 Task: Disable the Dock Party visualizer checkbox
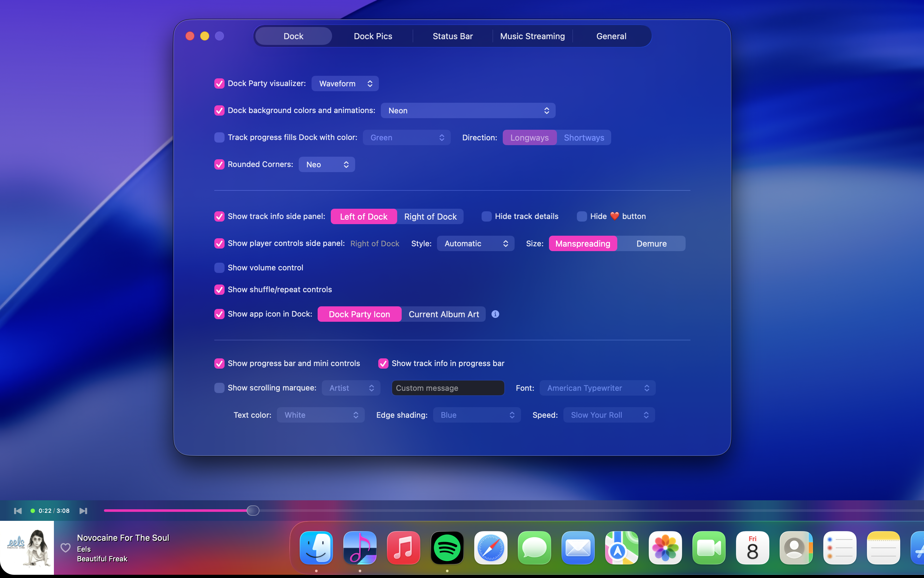219,83
